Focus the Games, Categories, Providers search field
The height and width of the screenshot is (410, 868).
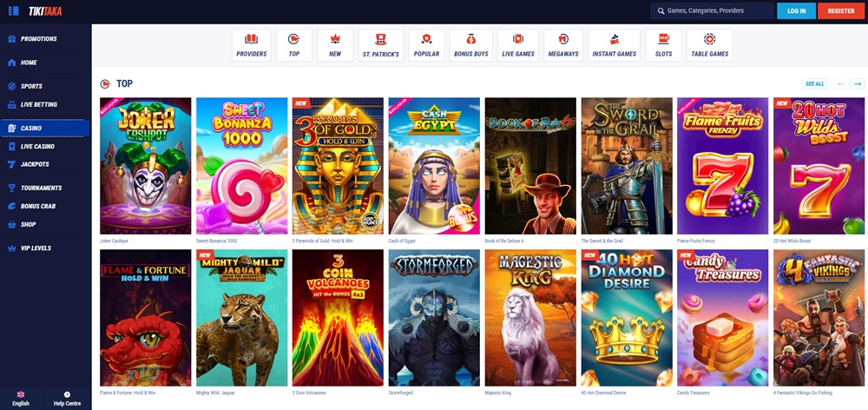712,10
